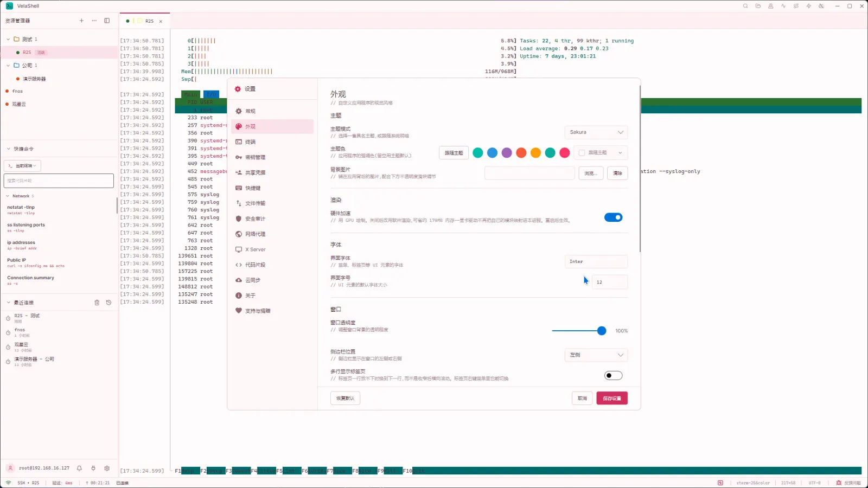This screenshot has width=868, height=488.
Task: Open recent connections history clock icon
Action: (x=108, y=303)
